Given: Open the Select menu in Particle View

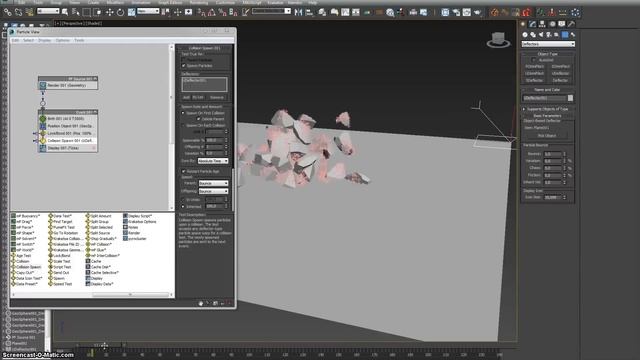Looking at the screenshot, I should pyautogui.click(x=29, y=40).
